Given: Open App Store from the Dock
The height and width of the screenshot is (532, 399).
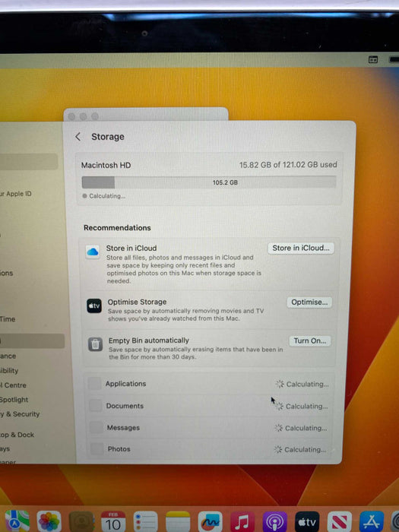Looking at the screenshot, I should pos(372,522).
